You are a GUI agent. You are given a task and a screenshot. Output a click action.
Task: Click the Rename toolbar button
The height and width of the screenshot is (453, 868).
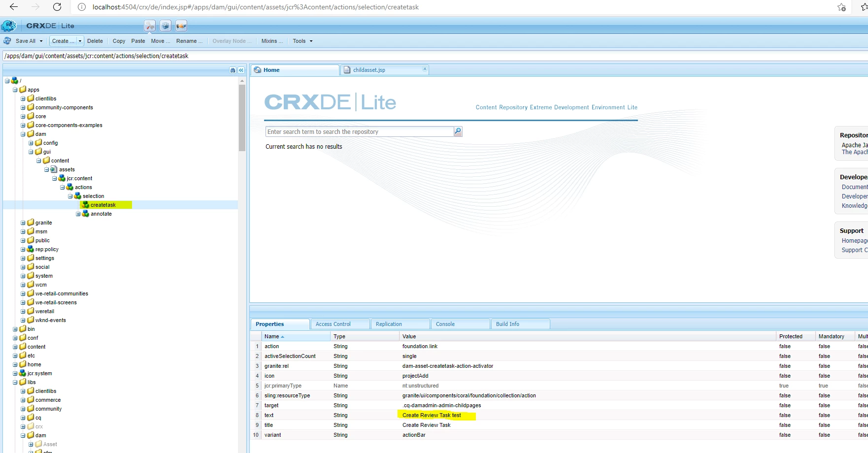click(189, 41)
